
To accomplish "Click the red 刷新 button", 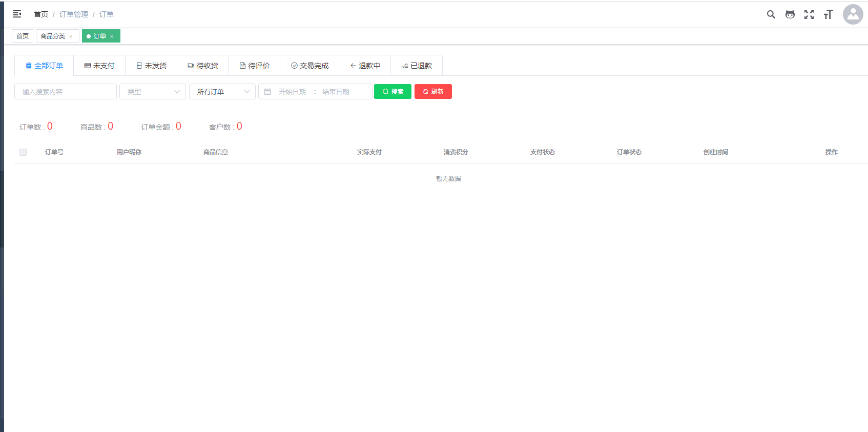I will coord(433,92).
